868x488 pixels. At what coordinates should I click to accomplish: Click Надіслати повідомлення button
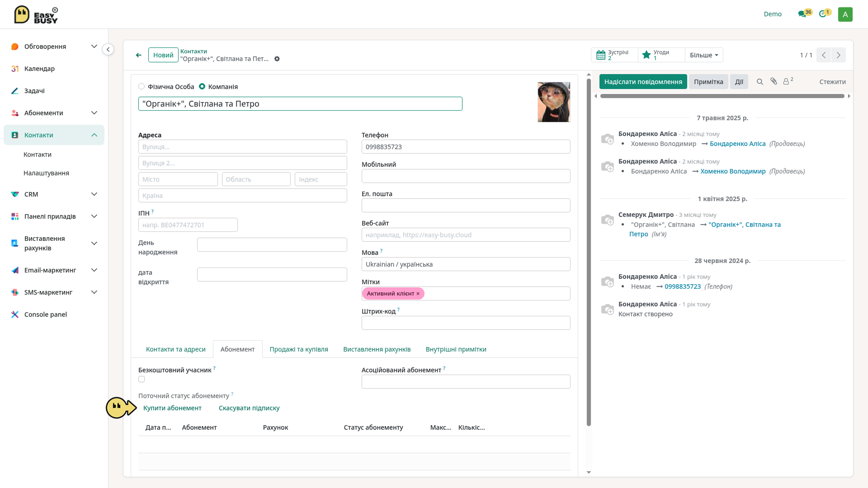[643, 82]
